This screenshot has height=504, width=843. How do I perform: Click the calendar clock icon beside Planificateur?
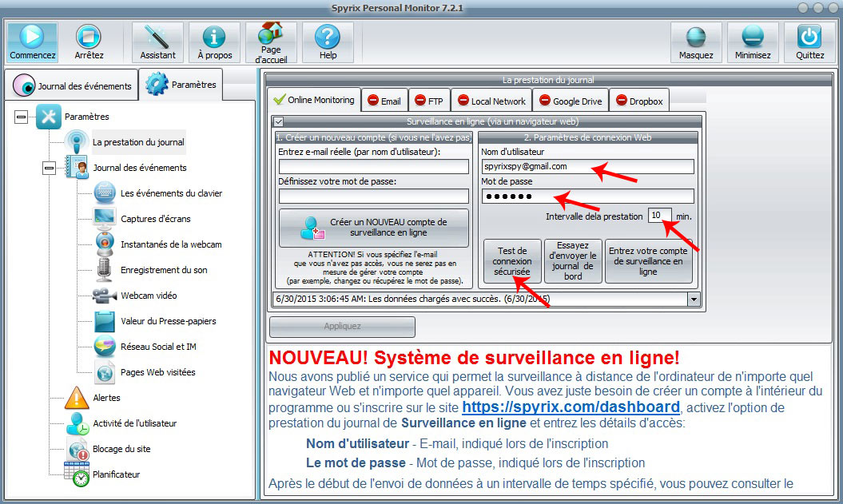pyautogui.click(x=77, y=474)
